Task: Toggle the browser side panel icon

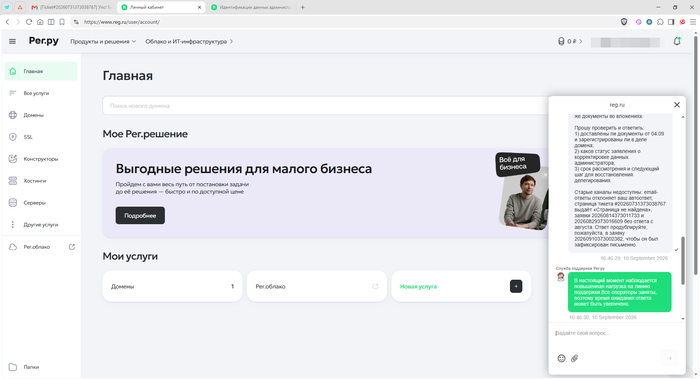Action: pos(671,22)
